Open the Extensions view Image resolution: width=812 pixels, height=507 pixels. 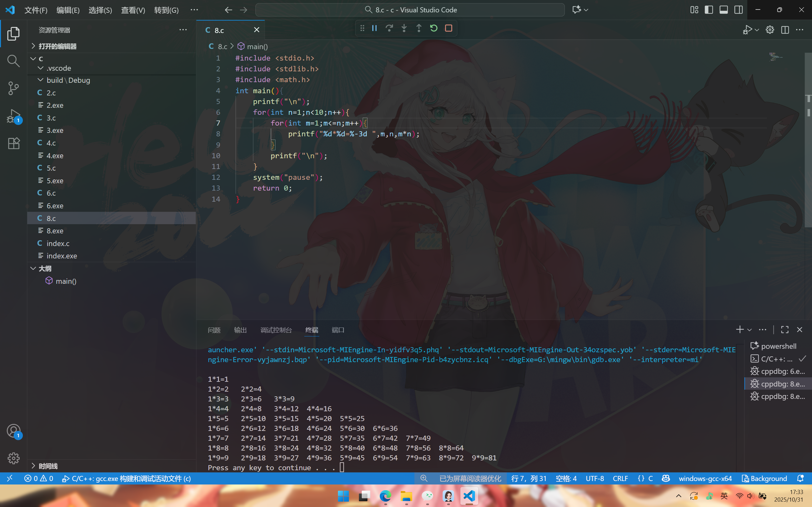(x=13, y=144)
